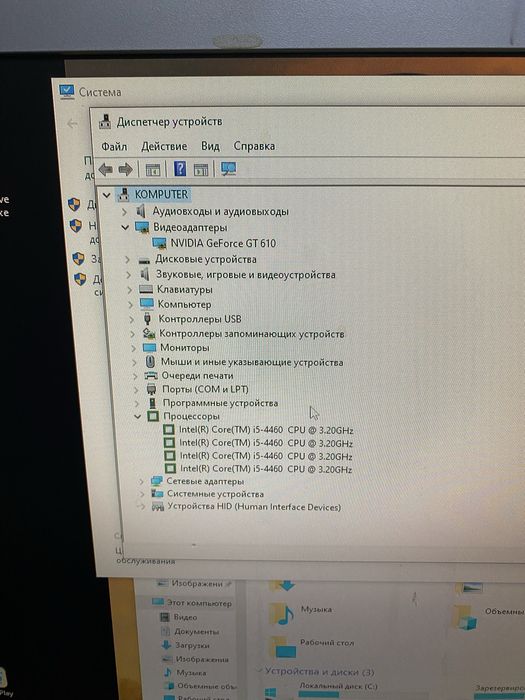Open Загрузки in Explorer sidebar
The height and width of the screenshot is (700, 525).
(x=192, y=645)
